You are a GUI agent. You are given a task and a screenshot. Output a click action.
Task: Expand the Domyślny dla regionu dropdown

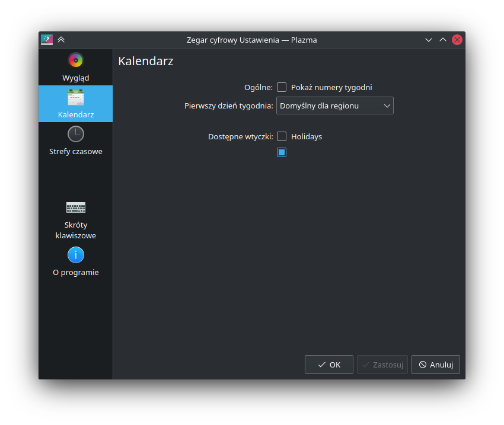coord(334,106)
